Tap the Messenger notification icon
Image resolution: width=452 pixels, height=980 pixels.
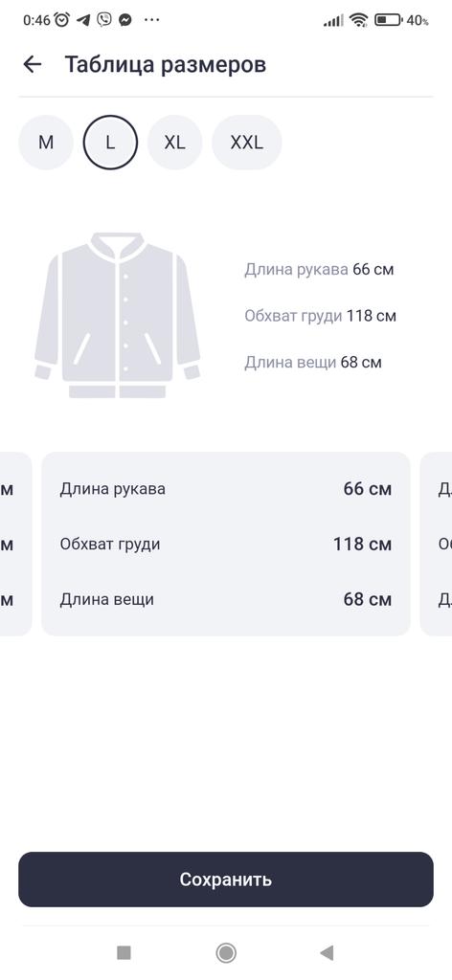[125, 20]
